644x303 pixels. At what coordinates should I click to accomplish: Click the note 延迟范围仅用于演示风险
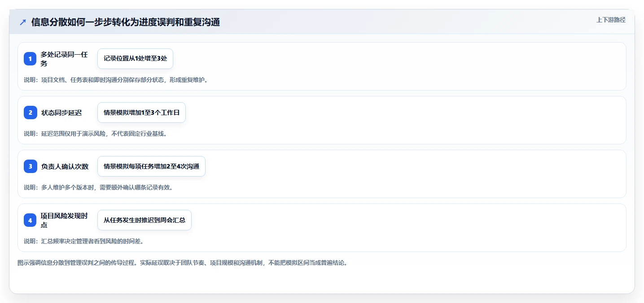(x=95, y=134)
